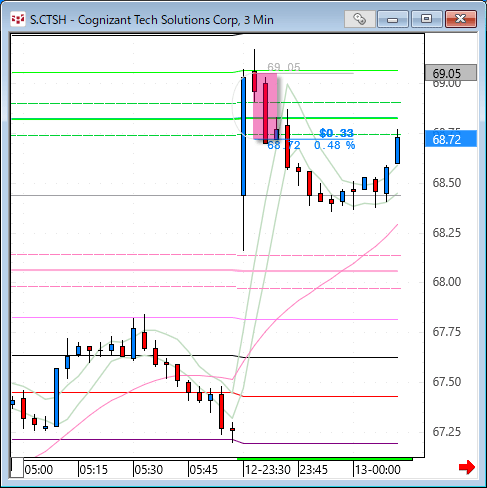Click the gray 69.05 annotation above the pink box

[x=284, y=67]
